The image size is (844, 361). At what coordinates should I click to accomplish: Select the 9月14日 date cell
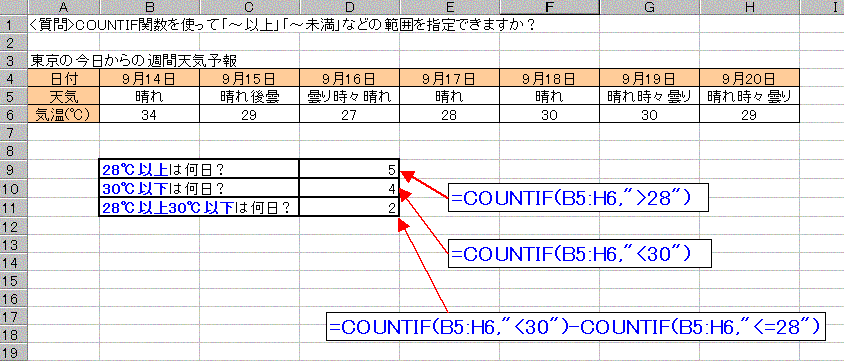point(149,79)
